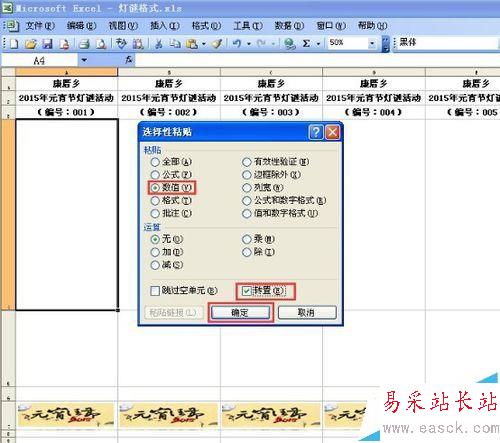Open the Redo history dropdown arrow

pyautogui.click(x=273, y=44)
